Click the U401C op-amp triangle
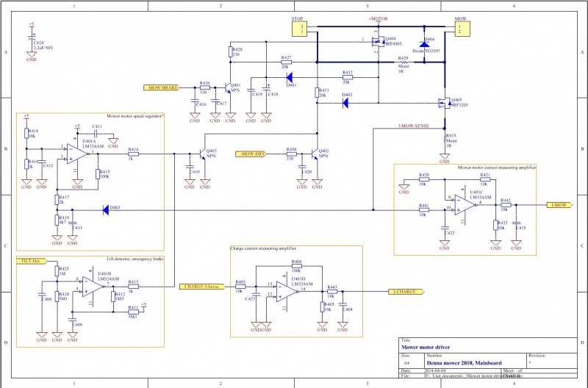Screen dimensions: 588x388 click(465, 205)
